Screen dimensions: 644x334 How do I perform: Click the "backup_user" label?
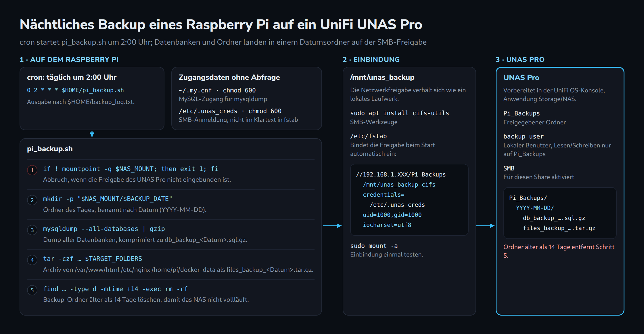click(x=524, y=136)
